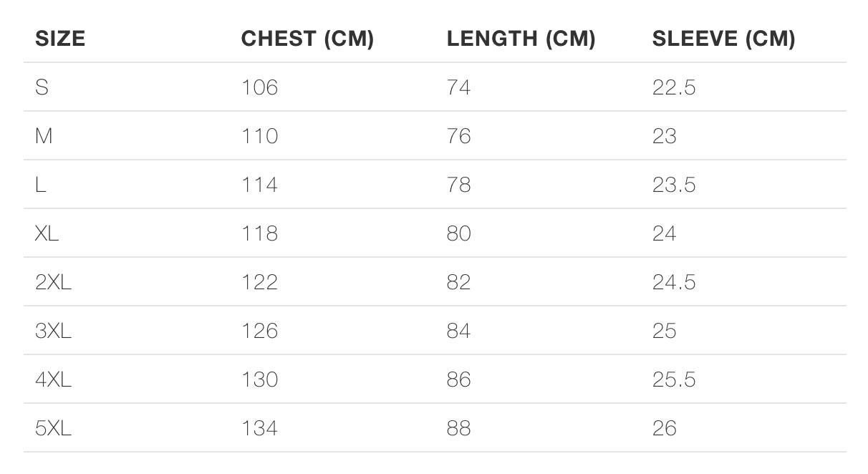This screenshot has width=868, height=474.
Task: Select chest value 134 for 5XL
Action: point(259,428)
